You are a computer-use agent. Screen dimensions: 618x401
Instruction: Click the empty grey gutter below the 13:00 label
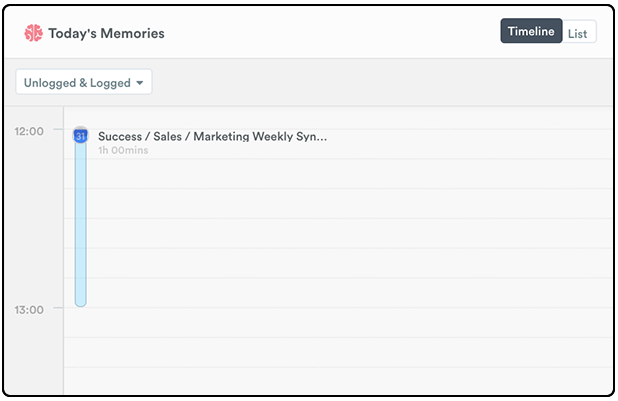tap(34, 355)
